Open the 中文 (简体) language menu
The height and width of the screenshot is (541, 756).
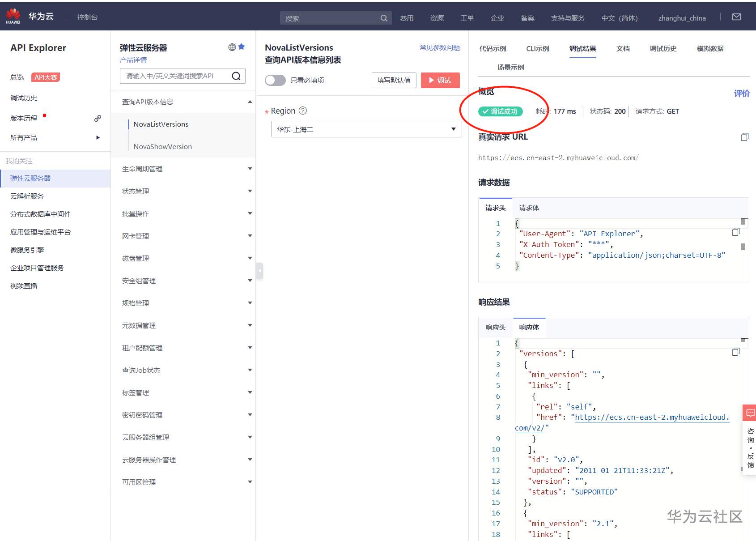click(x=620, y=18)
